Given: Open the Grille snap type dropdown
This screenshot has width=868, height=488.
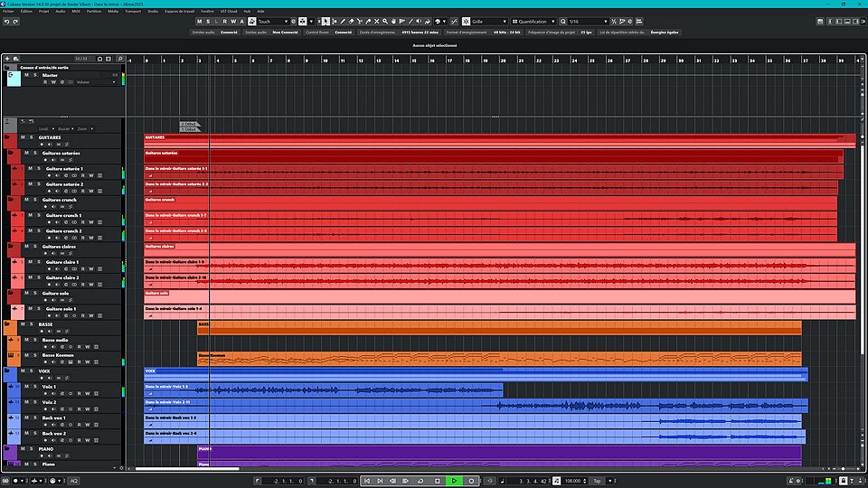Looking at the screenshot, I should 489,21.
